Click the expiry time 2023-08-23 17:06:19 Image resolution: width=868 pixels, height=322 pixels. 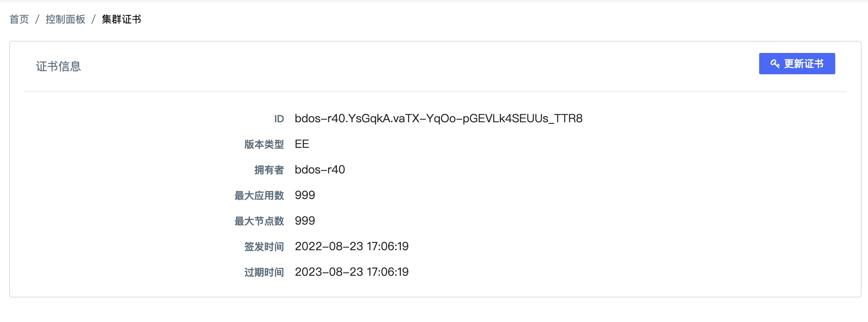[352, 272]
